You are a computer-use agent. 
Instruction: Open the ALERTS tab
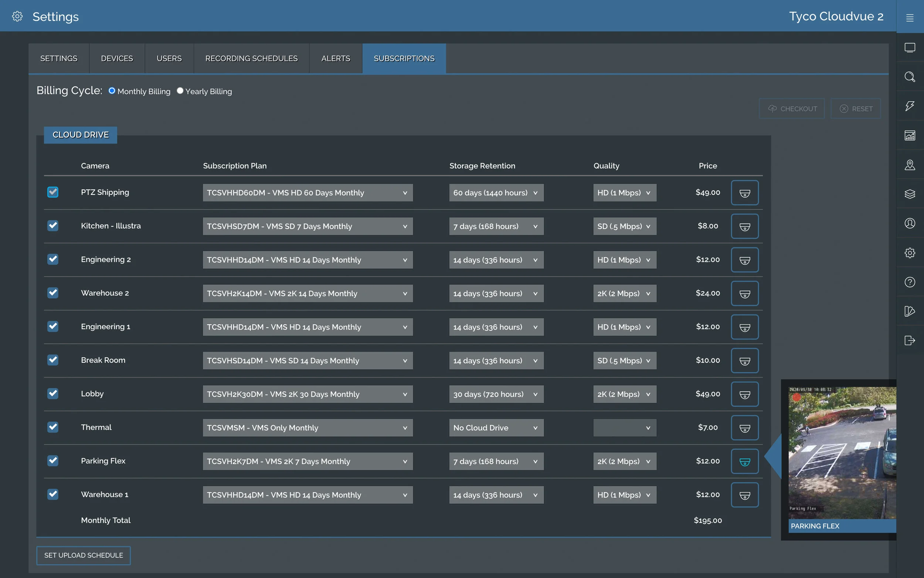[x=335, y=58]
